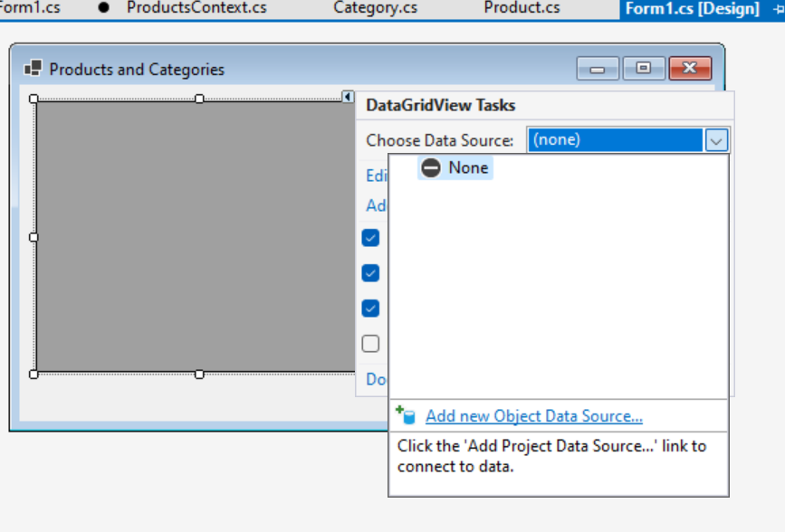The image size is (785, 532).
Task: Enable the unchecked bottom checkbox option
Action: (x=370, y=343)
